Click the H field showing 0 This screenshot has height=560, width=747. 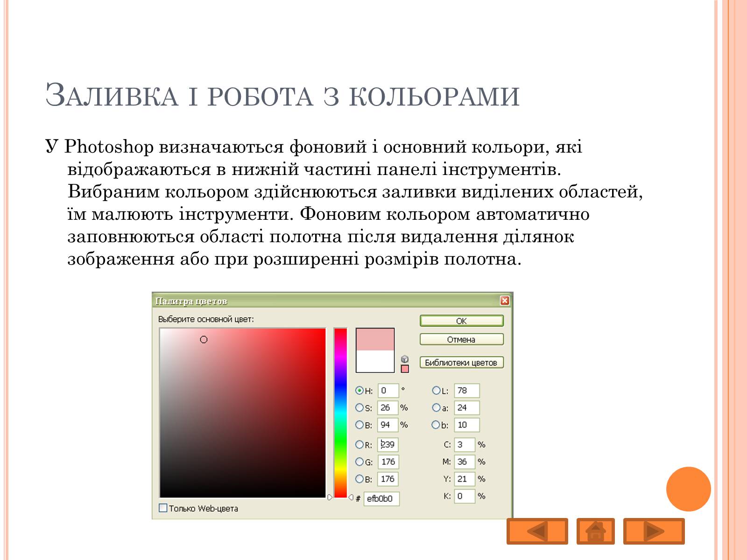pos(388,391)
